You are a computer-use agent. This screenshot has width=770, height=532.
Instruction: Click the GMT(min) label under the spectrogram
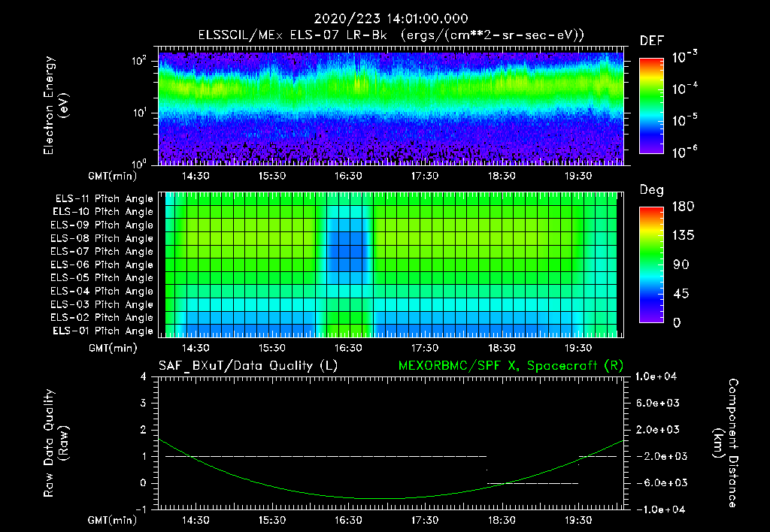[x=113, y=176]
